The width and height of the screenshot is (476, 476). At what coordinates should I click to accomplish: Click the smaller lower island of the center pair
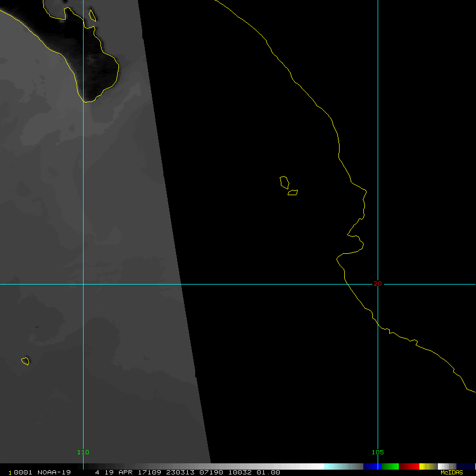292,193
